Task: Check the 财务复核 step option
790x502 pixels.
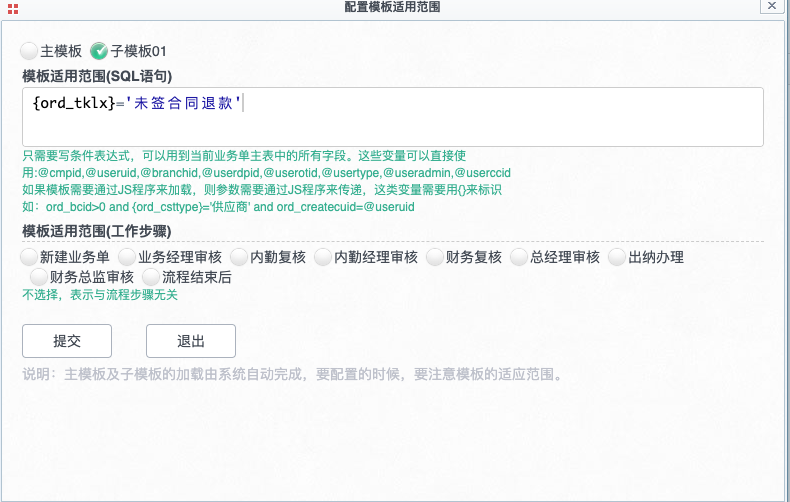Action: pos(436,257)
